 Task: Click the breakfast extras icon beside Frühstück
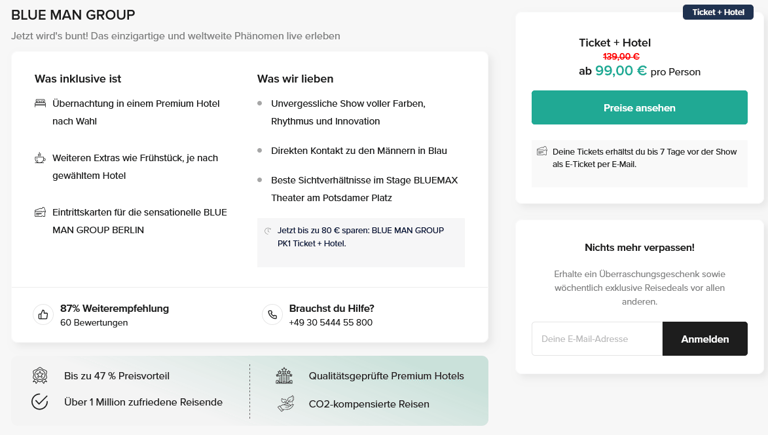pos(40,158)
